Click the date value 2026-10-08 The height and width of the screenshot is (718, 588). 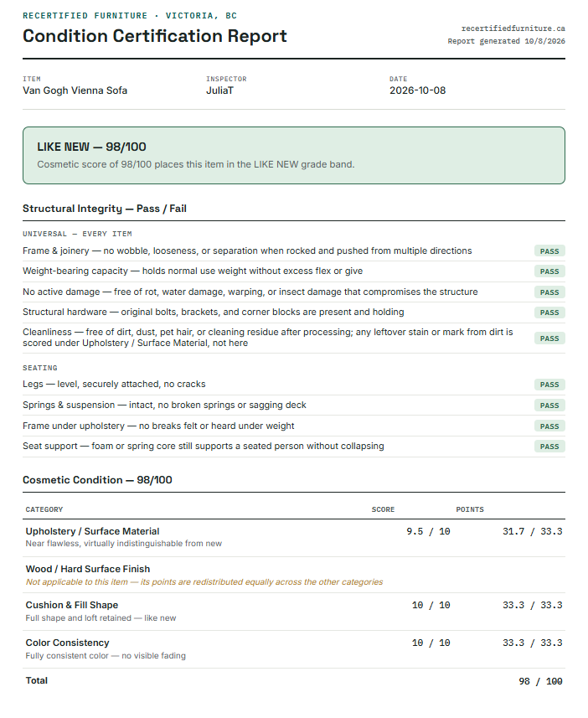pyautogui.click(x=418, y=90)
